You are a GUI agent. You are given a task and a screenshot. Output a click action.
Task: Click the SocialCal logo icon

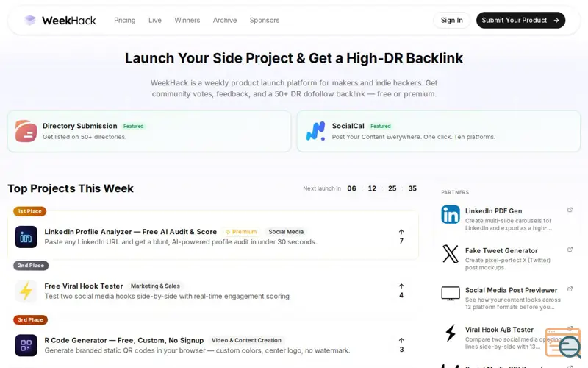click(x=315, y=131)
